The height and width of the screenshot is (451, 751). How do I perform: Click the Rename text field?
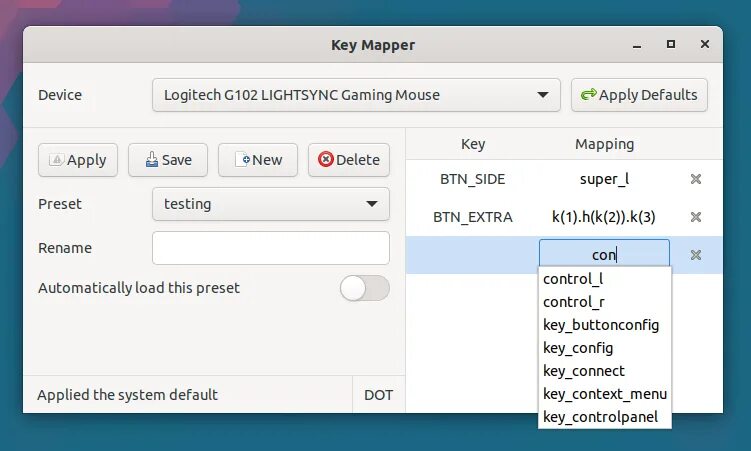tap(271, 248)
